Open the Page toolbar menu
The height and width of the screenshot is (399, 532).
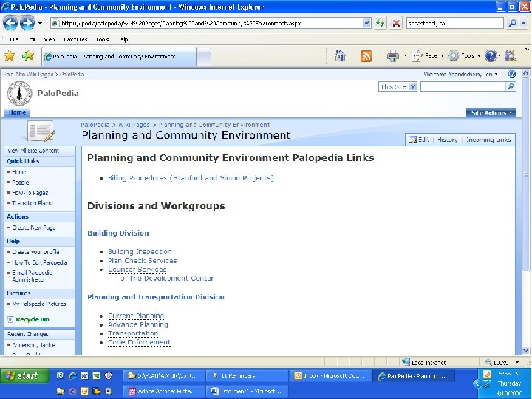pos(427,55)
